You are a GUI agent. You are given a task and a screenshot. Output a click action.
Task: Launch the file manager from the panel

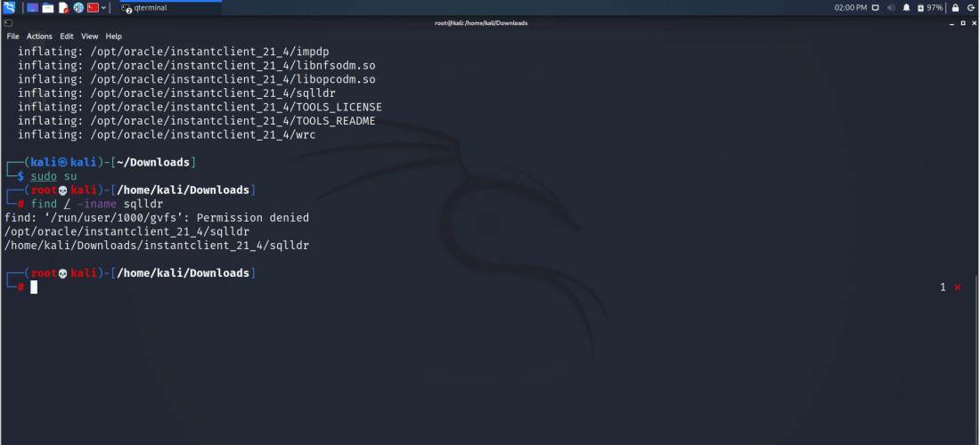[x=48, y=7]
